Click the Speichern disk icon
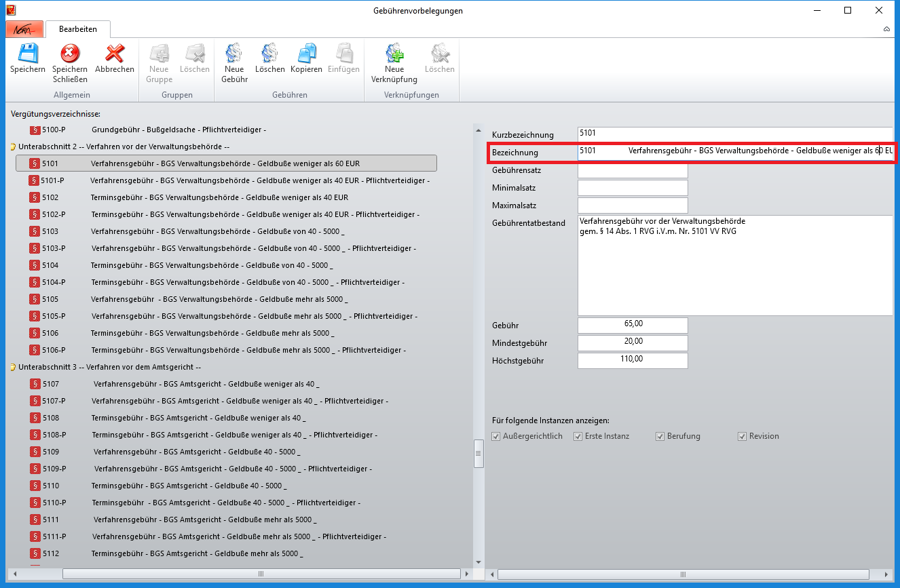900x588 pixels. point(27,54)
